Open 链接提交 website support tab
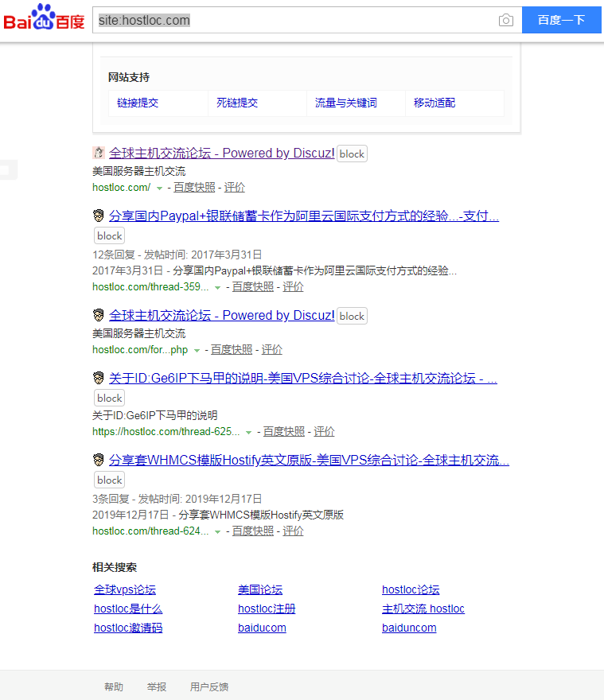 (138, 103)
